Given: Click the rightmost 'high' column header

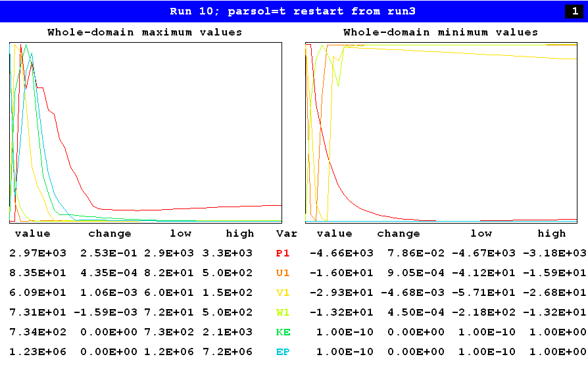Looking at the screenshot, I should coord(551,233).
